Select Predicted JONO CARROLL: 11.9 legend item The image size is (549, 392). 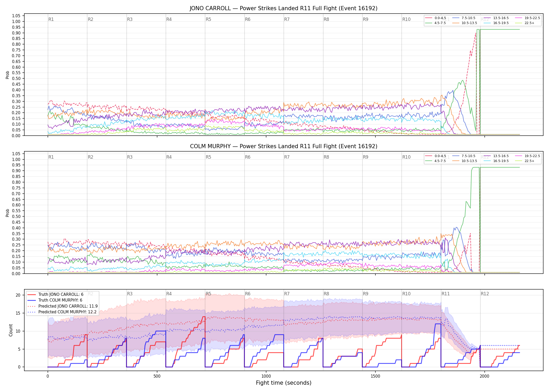pyautogui.click(x=62, y=306)
